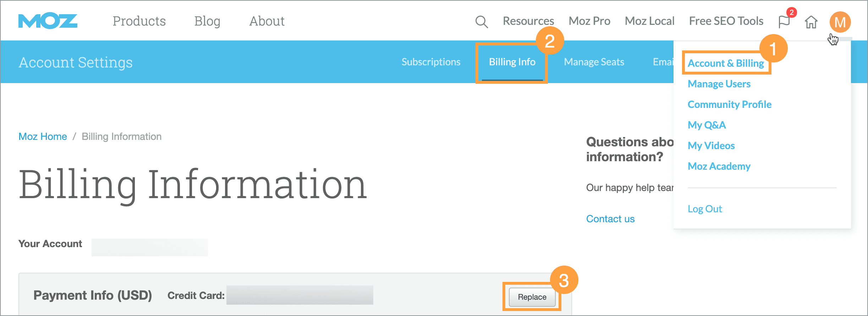Click the Moz logo
868x316 pixels.
48,21
